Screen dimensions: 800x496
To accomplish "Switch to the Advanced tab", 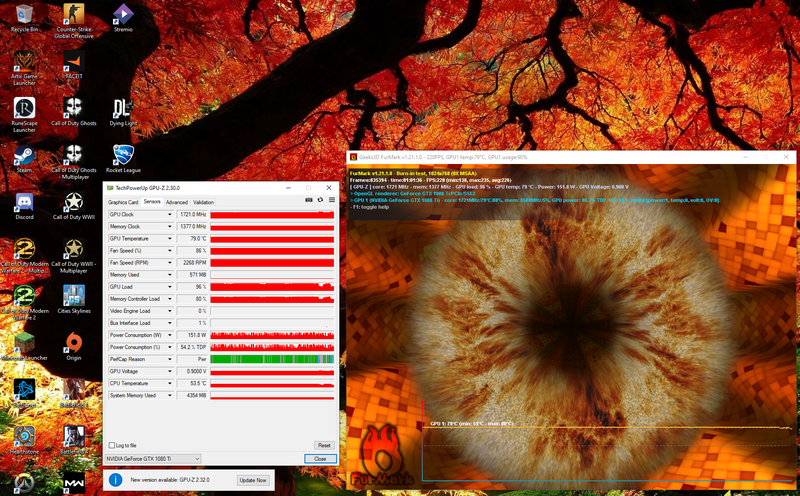I will [x=177, y=202].
